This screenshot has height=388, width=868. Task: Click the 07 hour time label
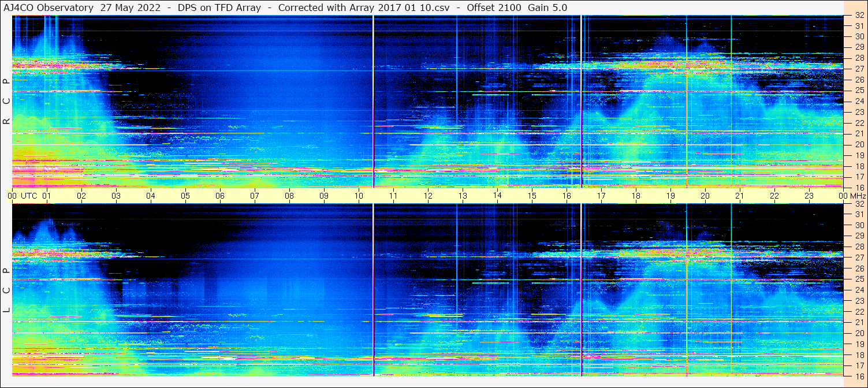255,196
